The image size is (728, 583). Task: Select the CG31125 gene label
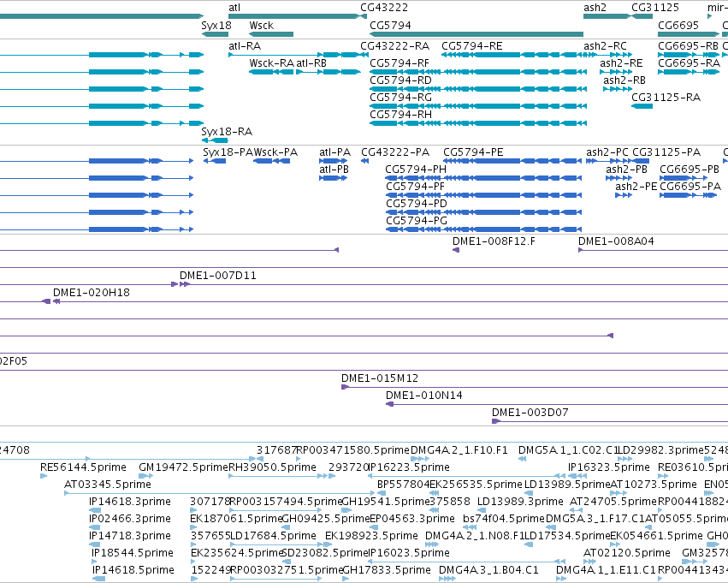655,8
